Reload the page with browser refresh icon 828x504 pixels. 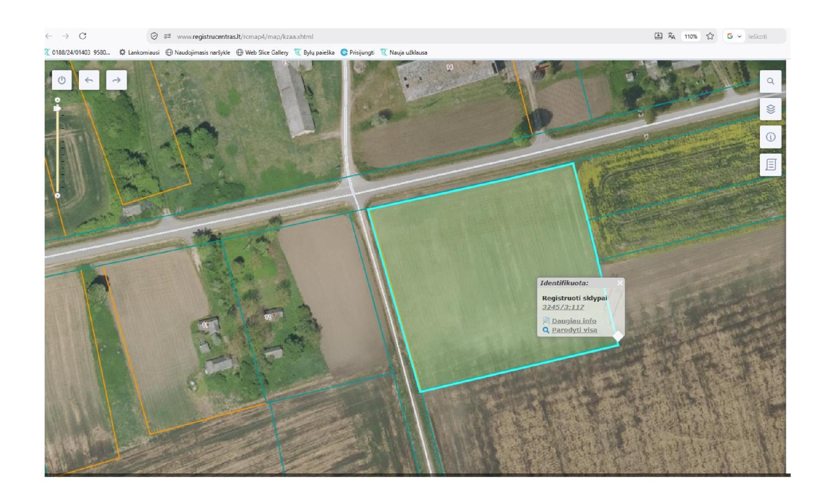coord(83,36)
